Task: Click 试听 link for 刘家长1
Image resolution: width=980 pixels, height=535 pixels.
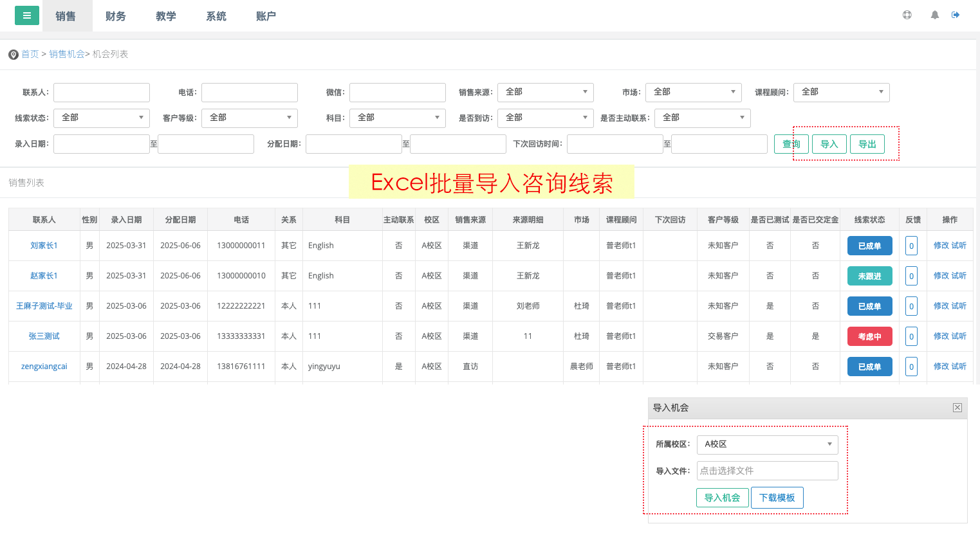Action: click(959, 246)
